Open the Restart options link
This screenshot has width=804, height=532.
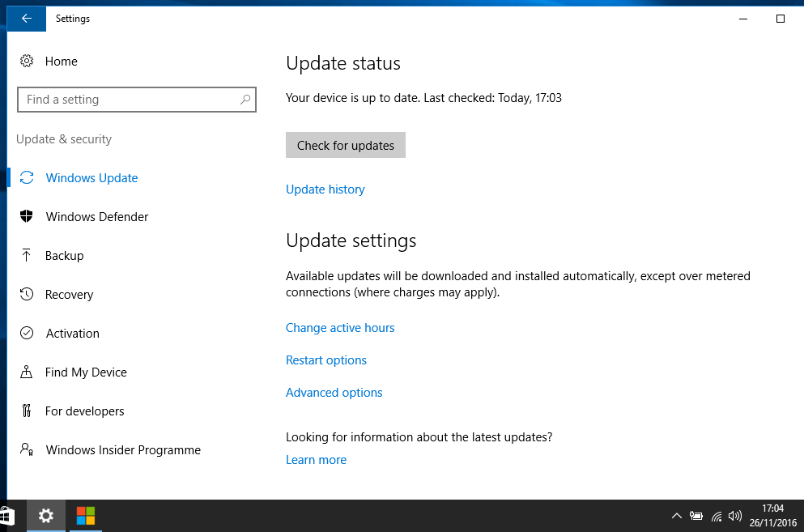pos(326,360)
